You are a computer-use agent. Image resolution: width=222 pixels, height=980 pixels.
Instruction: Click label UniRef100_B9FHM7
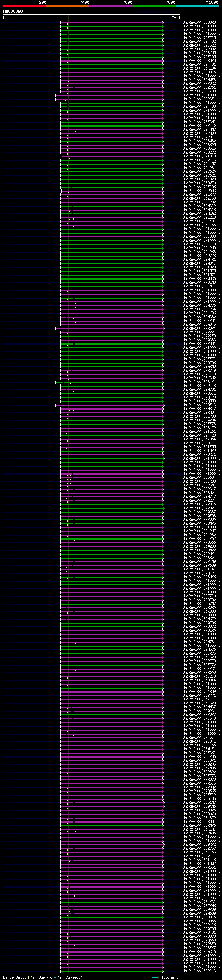[x=199, y=129]
